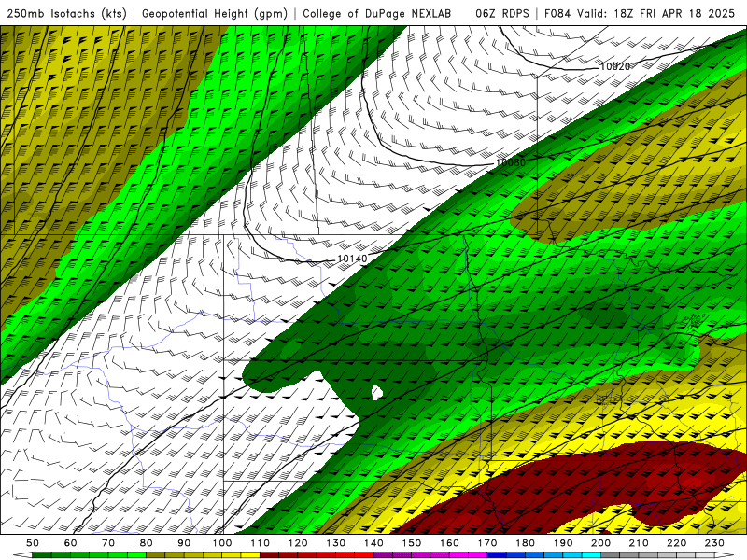Select the 180 label on the color scale
Image resolution: width=747 pixels, height=560 pixels.
click(x=525, y=543)
